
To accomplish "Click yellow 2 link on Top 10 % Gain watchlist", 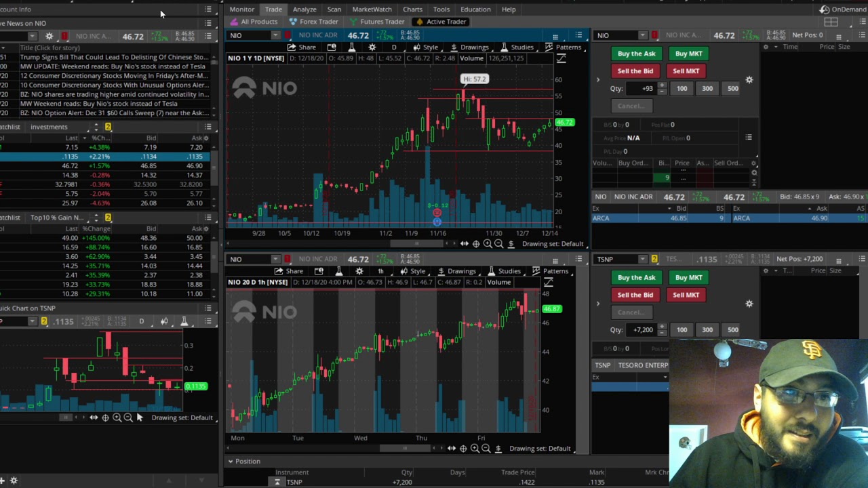I will (108, 218).
